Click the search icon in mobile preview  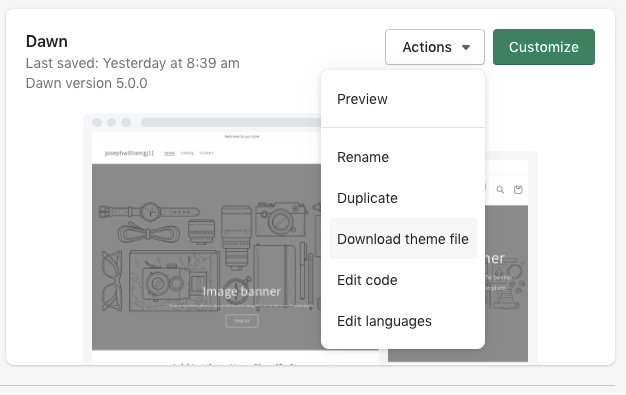(500, 190)
